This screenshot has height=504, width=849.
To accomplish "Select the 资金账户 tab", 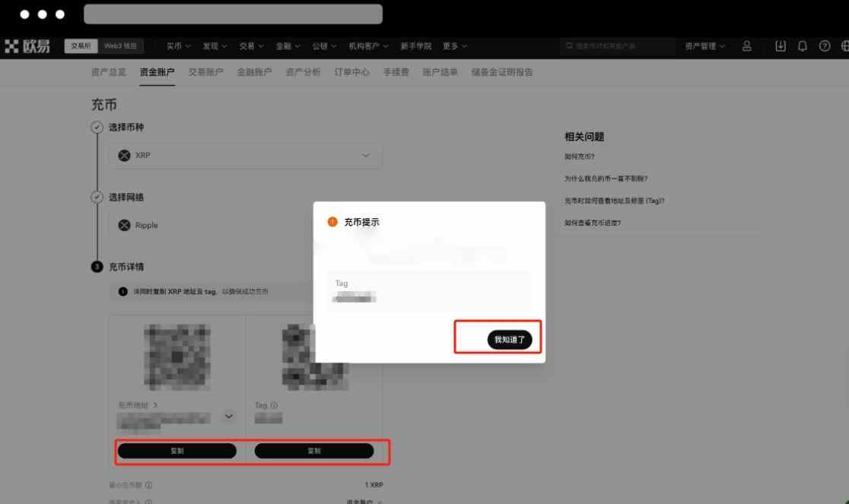I will point(157,72).
